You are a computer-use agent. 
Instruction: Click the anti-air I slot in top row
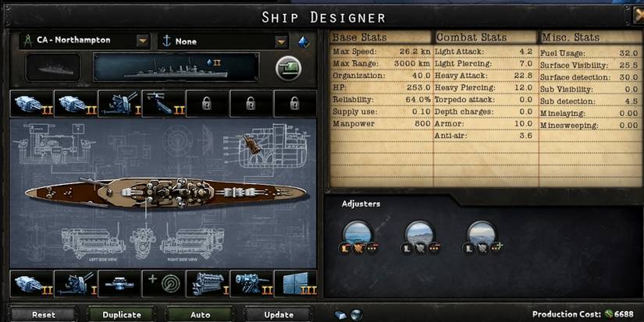(x=119, y=104)
